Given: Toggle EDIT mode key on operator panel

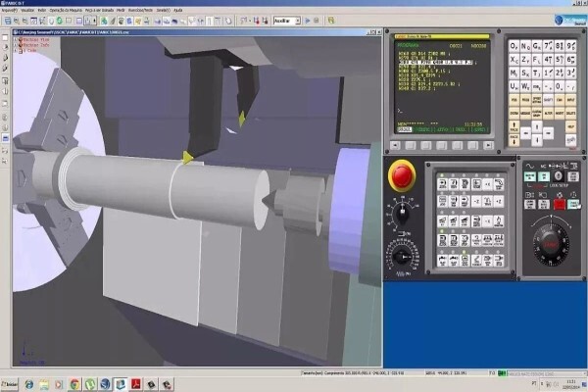Looking at the screenshot, I should point(454,184).
